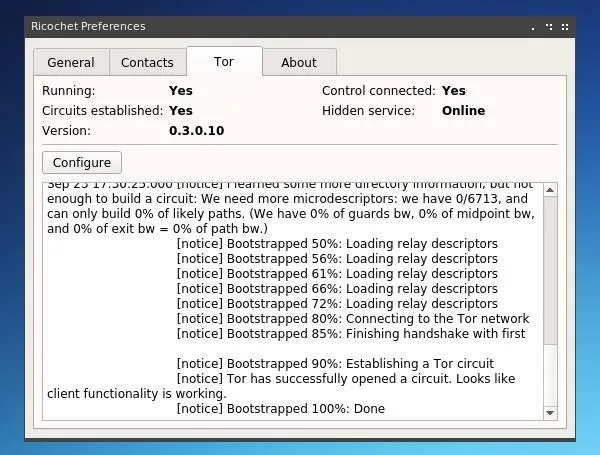Open the About tab
Image resolution: width=600 pixels, height=455 pixels.
click(299, 62)
